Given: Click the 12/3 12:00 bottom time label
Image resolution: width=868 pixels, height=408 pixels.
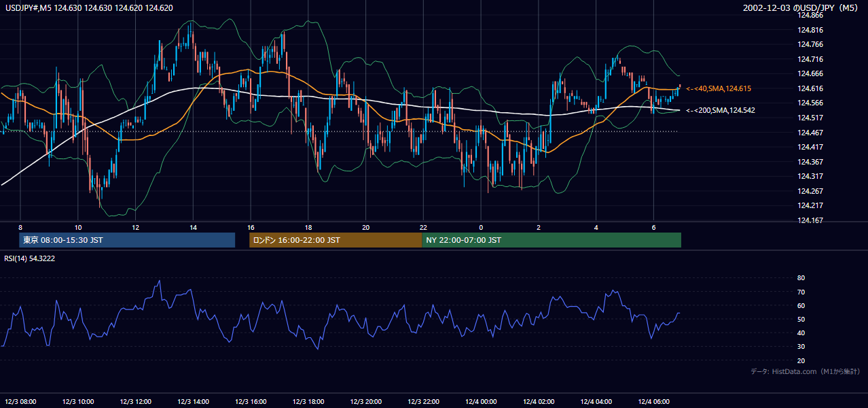Looking at the screenshot, I should pos(135,401).
